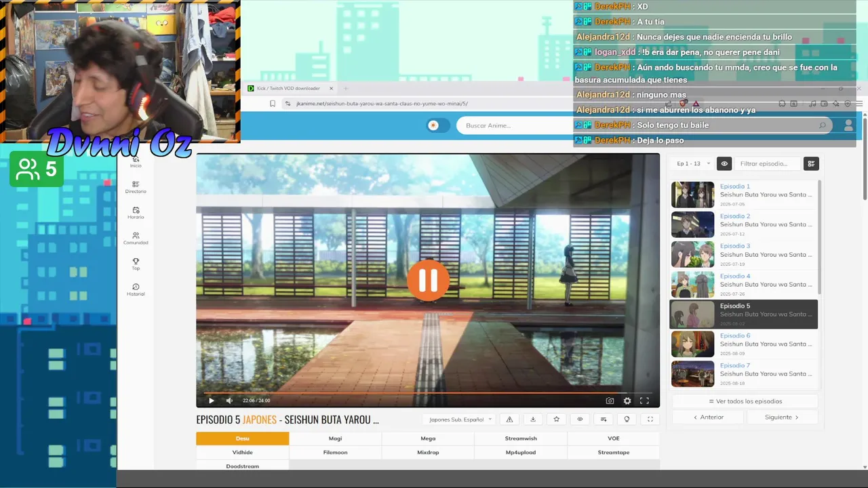Open the Episodio 4 link
Screen dimensions: 868x488
(734, 276)
